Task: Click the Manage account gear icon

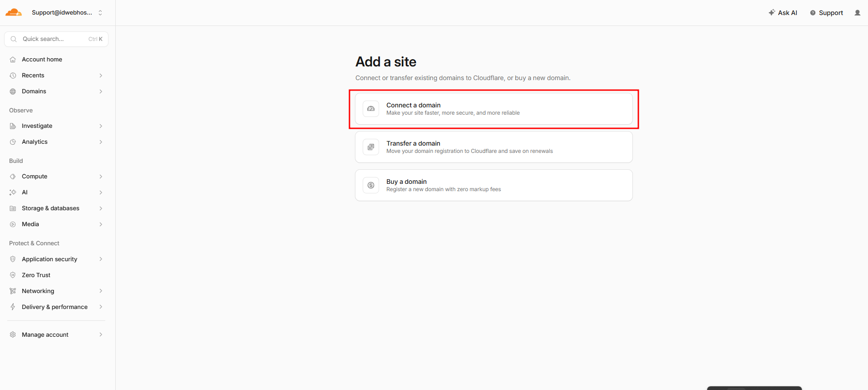Action: pos(13,334)
